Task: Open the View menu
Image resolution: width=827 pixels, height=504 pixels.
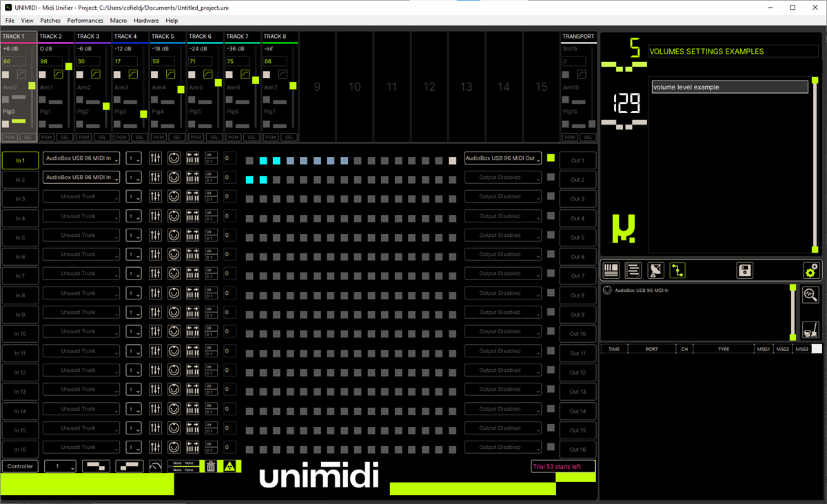Action: coord(27,21)
